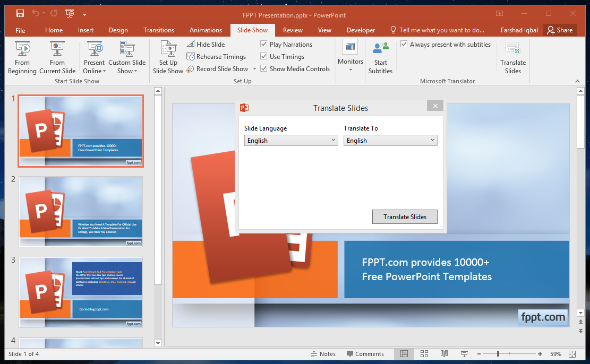Switch to the View tab
The image size is (590, 364).
[324, 30]
